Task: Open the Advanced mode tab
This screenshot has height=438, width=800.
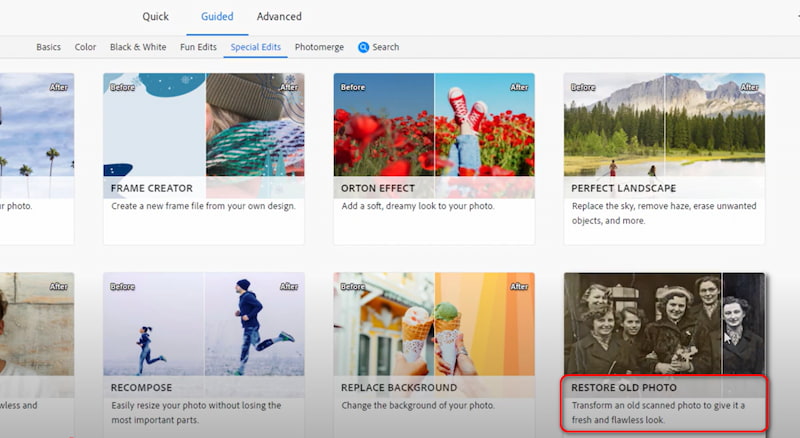Action: pos(279,17)
